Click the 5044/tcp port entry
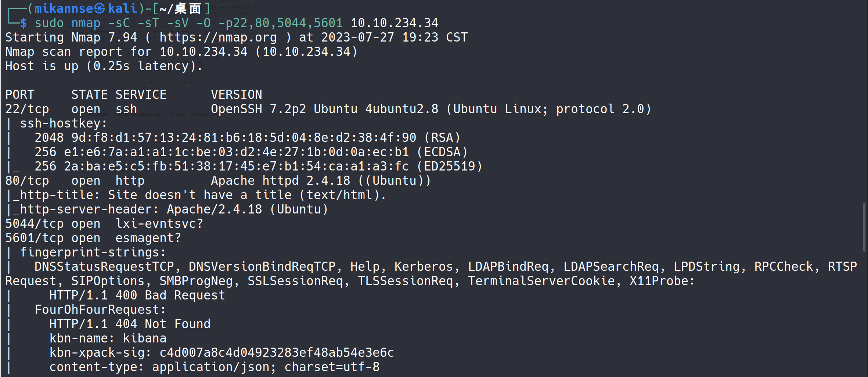 click(x=34, y=224)
